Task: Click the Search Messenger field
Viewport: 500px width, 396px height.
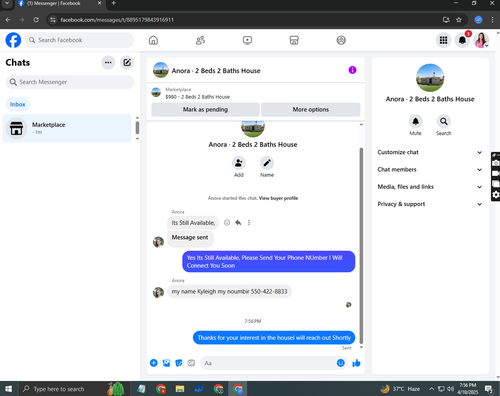Action: pyautogui.click(x=70, y=82)
